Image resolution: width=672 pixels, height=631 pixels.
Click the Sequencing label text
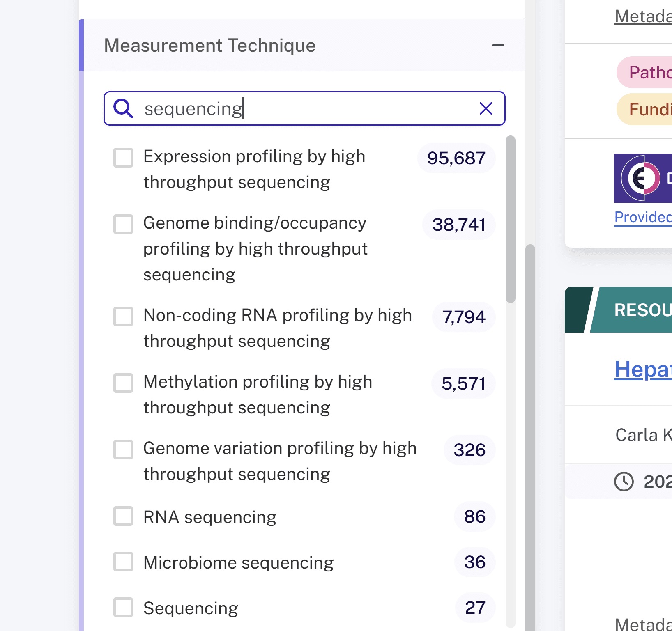pyautogui.click(x=191, y=608)
